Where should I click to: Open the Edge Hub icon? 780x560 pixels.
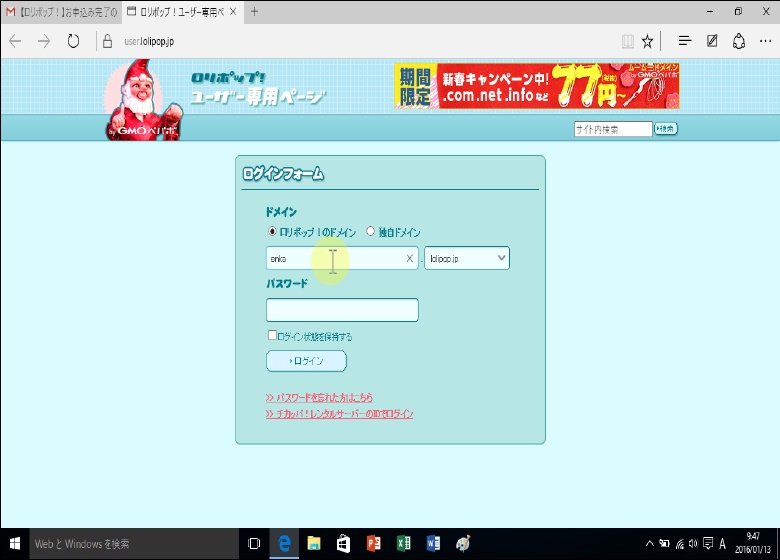pyautogui.click(x=685, y=41)
